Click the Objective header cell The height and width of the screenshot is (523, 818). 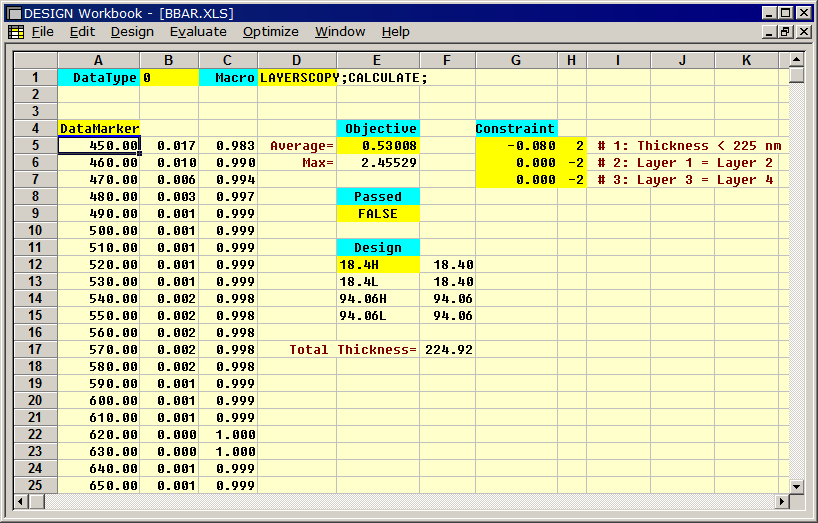[378, 129]
